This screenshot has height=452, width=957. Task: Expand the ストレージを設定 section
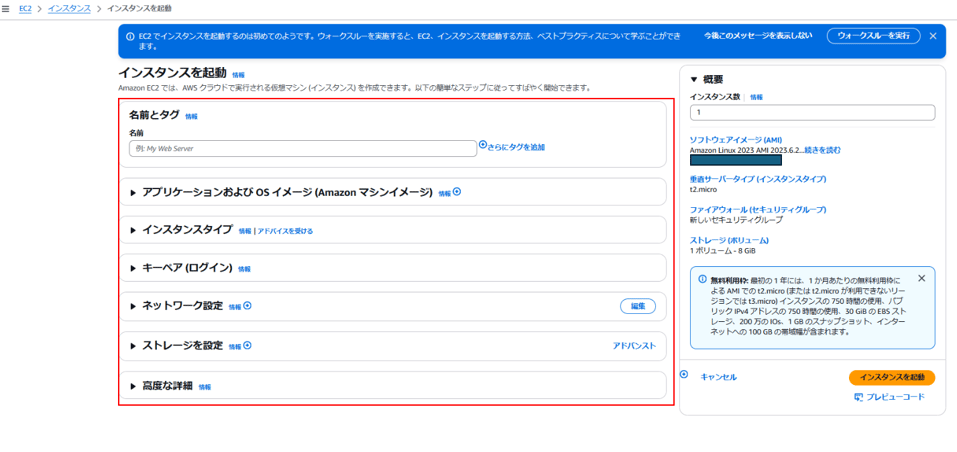tap(133, 346)
